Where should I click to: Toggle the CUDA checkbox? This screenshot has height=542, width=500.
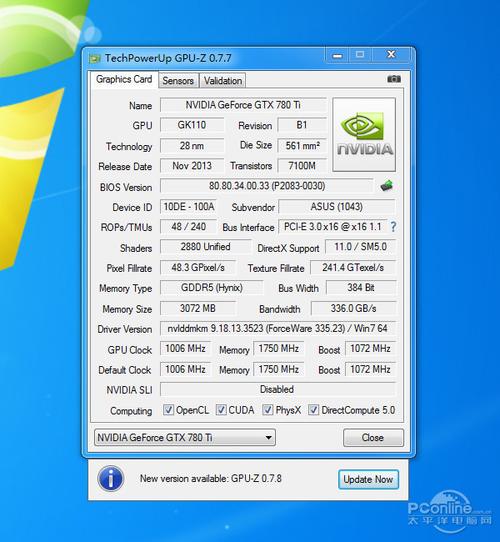[221, 410]
